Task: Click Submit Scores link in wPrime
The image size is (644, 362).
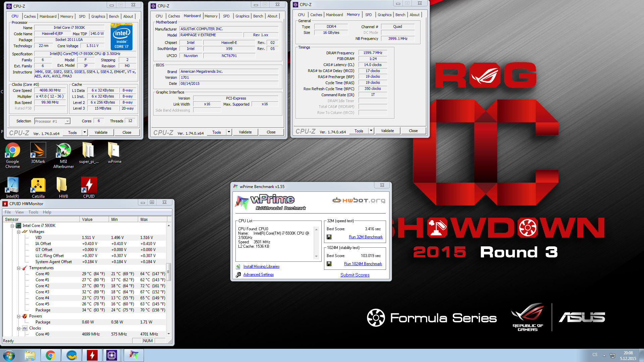Action: (355, 275)
